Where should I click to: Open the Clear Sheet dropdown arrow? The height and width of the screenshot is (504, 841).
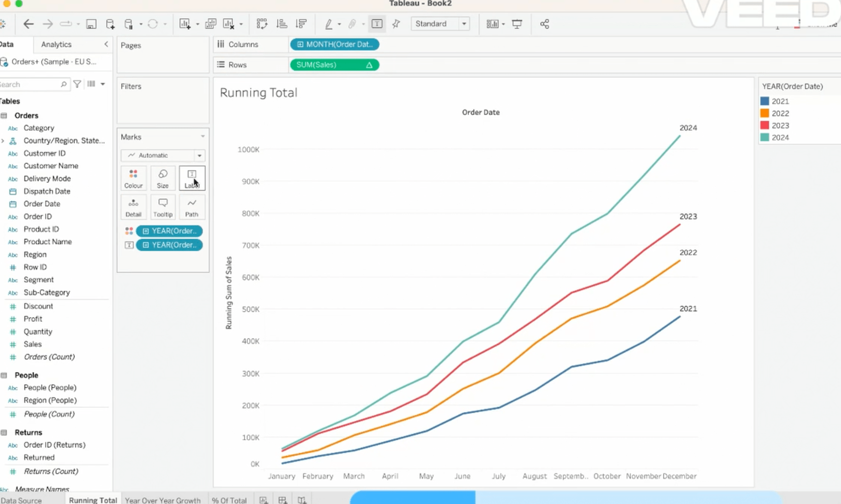(241, 24)
